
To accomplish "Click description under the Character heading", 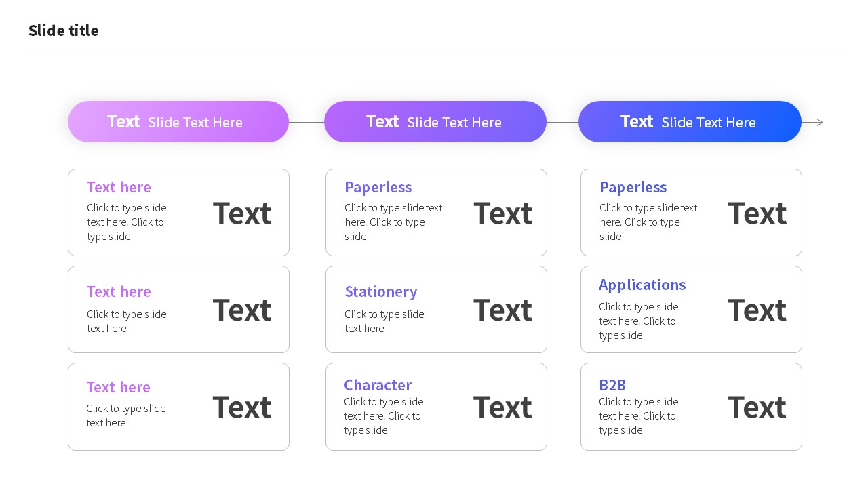I will tap(384, 415).
